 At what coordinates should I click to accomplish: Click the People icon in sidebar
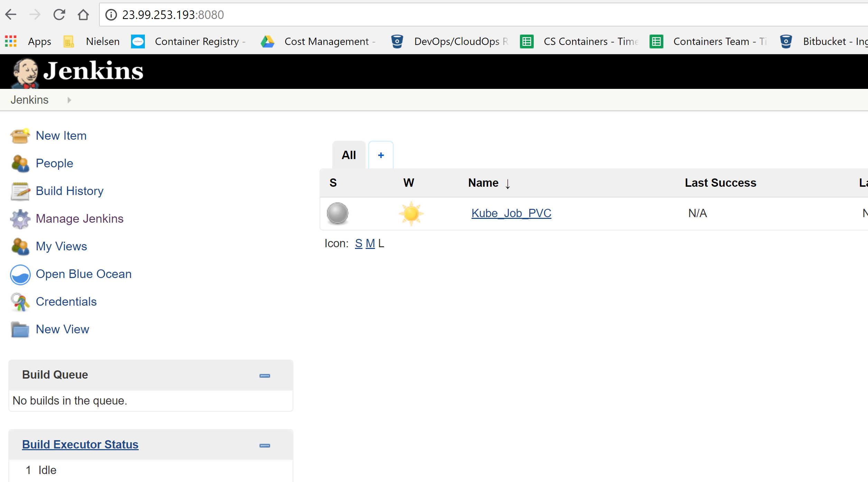point(20,164)
